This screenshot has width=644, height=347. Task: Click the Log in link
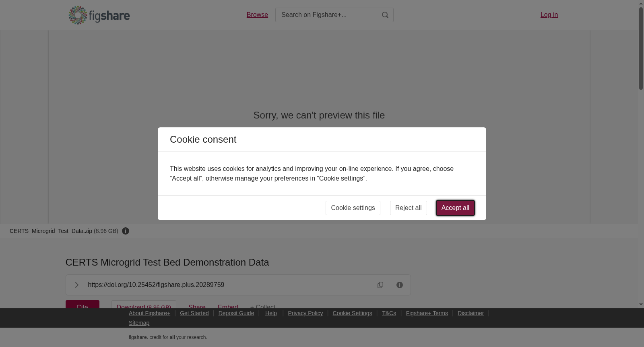click(x=549, y=15)
